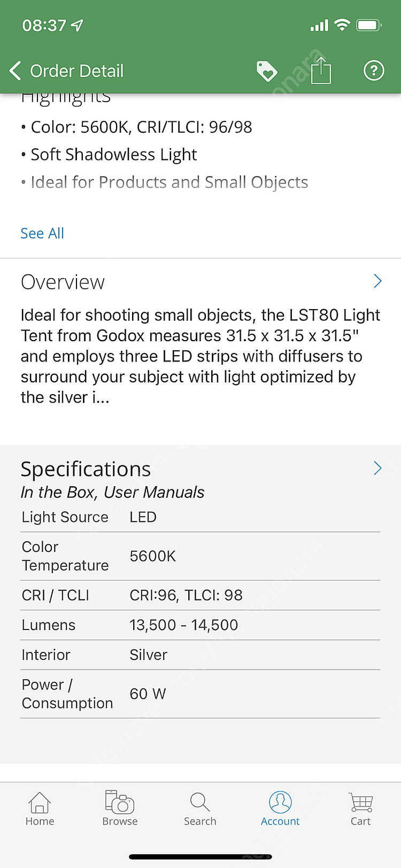401x868 pixels.
Task: Go back via Order Detail label
Action: pos(76,71)
